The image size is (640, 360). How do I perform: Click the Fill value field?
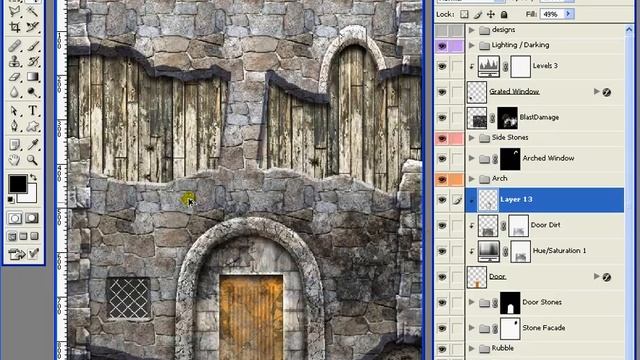(x=552, y=14)
